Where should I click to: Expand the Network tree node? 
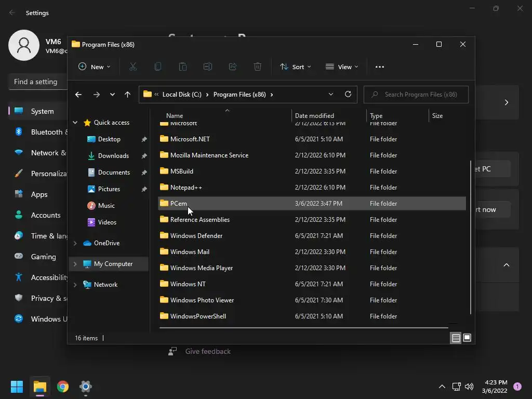click(75, 285)
